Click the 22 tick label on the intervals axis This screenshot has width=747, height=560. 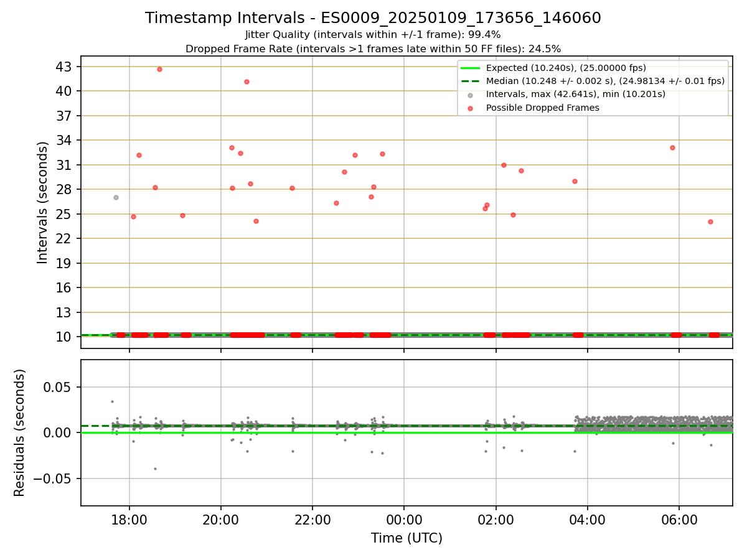[65, 238]
